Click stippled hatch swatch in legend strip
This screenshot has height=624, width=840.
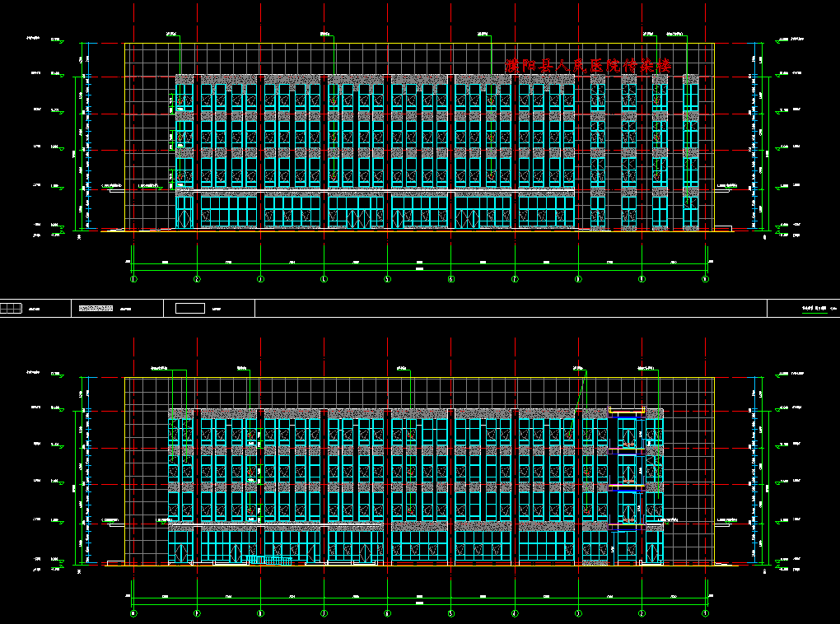95,309
